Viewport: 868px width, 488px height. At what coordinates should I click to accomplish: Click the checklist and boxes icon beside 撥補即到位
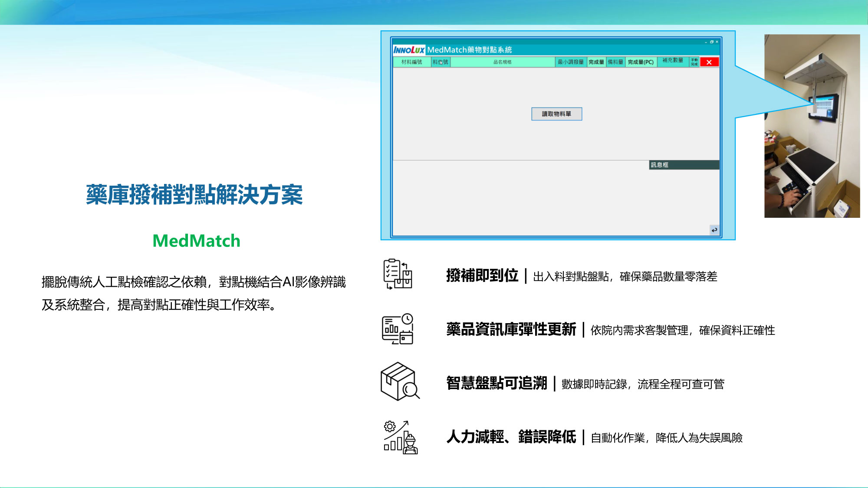point(398,274)
